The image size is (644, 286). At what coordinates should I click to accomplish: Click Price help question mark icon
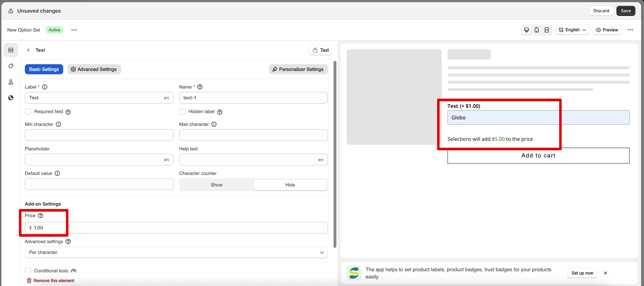(41, 215)
